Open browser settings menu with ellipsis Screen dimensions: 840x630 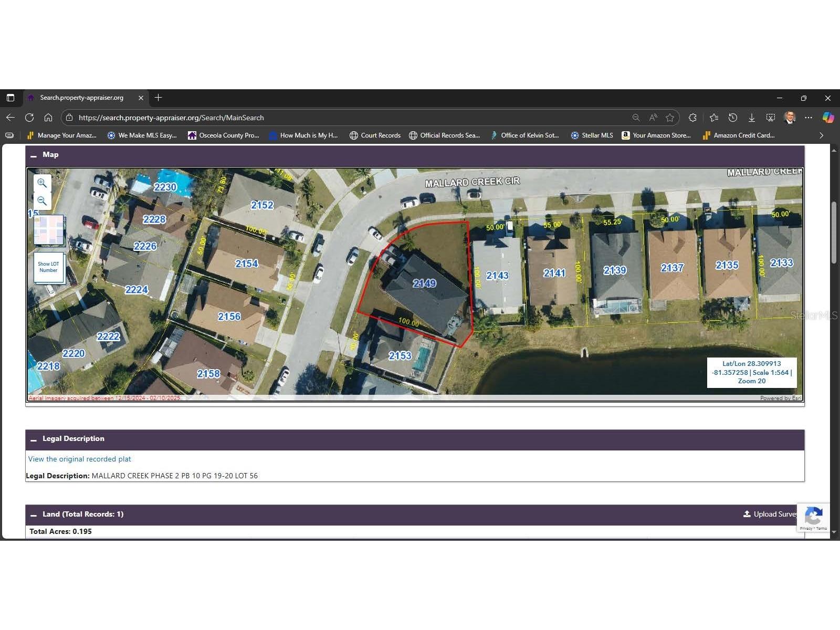[x=808, y=118]
